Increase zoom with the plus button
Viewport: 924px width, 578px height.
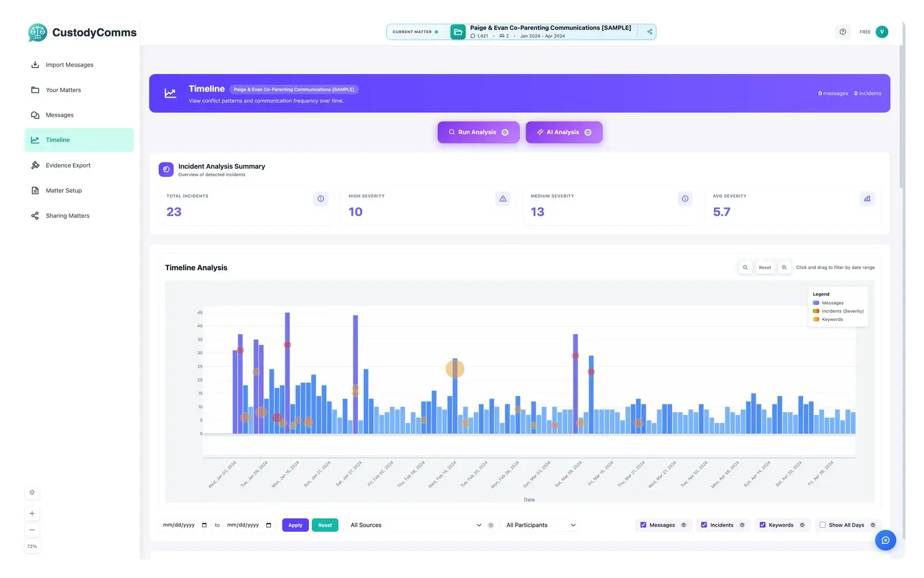coord(32,513)
